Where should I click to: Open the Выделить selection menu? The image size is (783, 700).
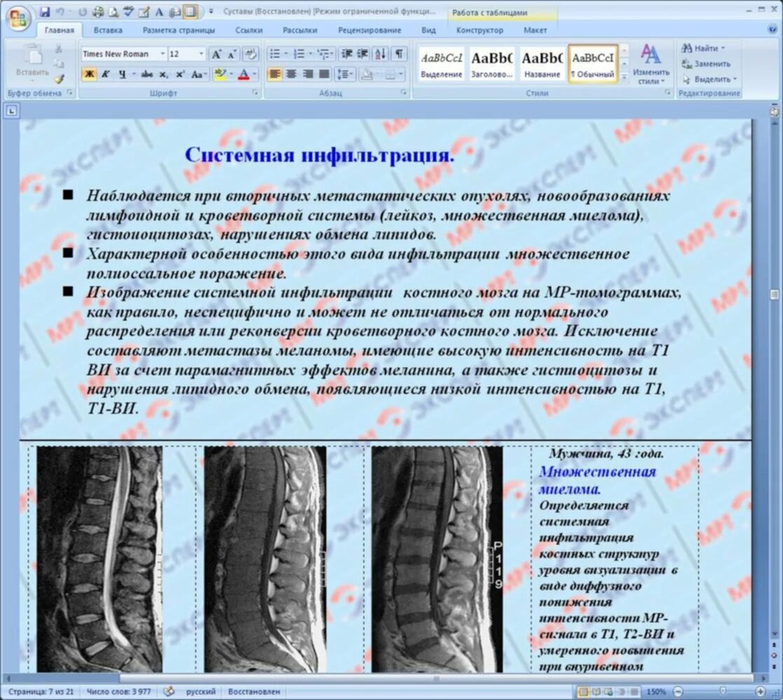[x=709, y=79]
